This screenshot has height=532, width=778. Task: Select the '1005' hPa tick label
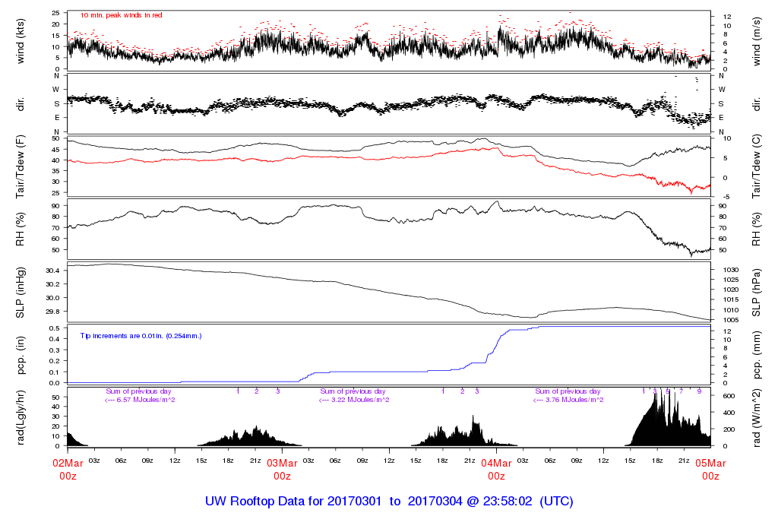point(731,320)
